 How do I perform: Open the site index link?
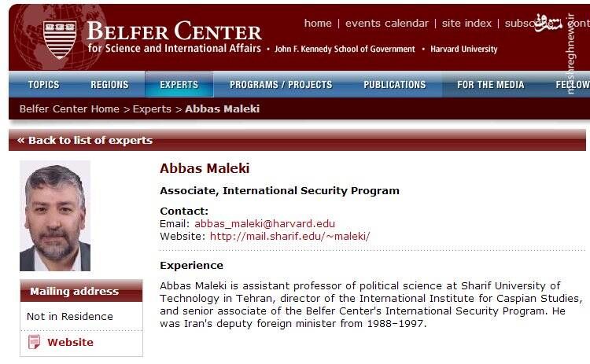(x=466, y=24)
